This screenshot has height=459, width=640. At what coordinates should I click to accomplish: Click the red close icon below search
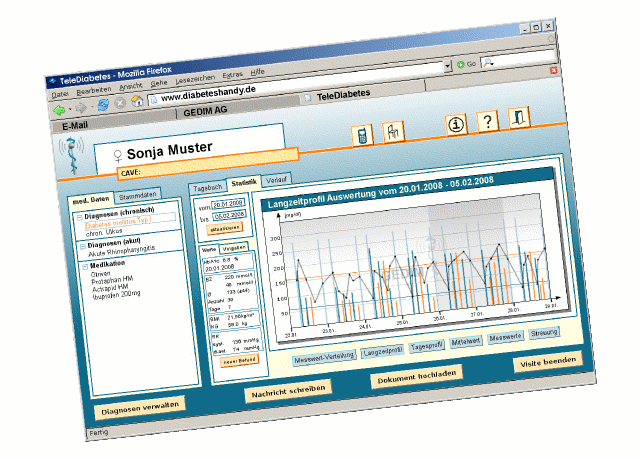[553, 70]
